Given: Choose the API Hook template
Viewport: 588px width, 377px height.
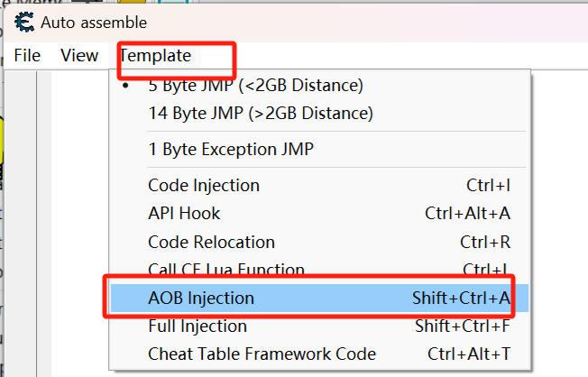Looking at the screenshot, I should (319, 214).
